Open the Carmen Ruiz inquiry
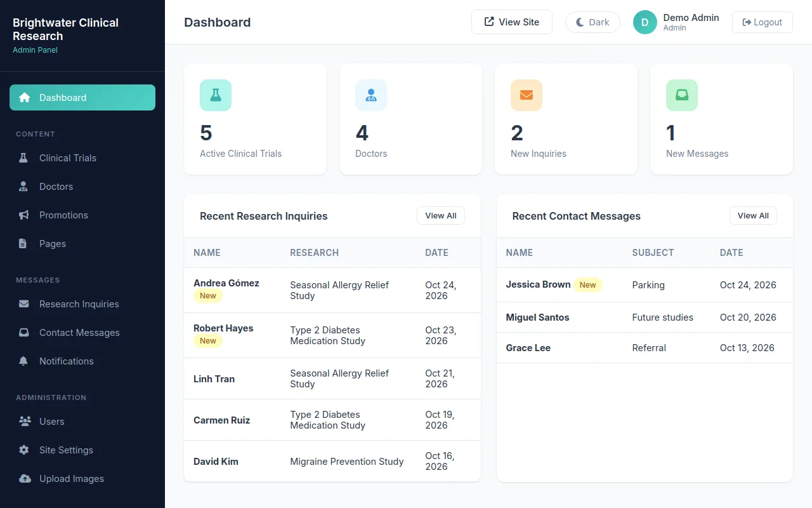 (x=332, y=420)
